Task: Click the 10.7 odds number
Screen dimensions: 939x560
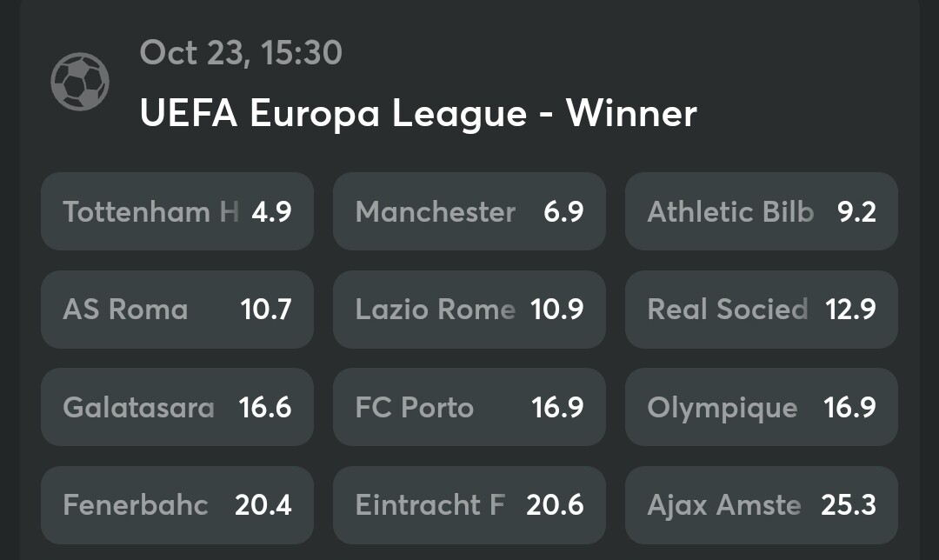Action: click(x=266, y=310)
